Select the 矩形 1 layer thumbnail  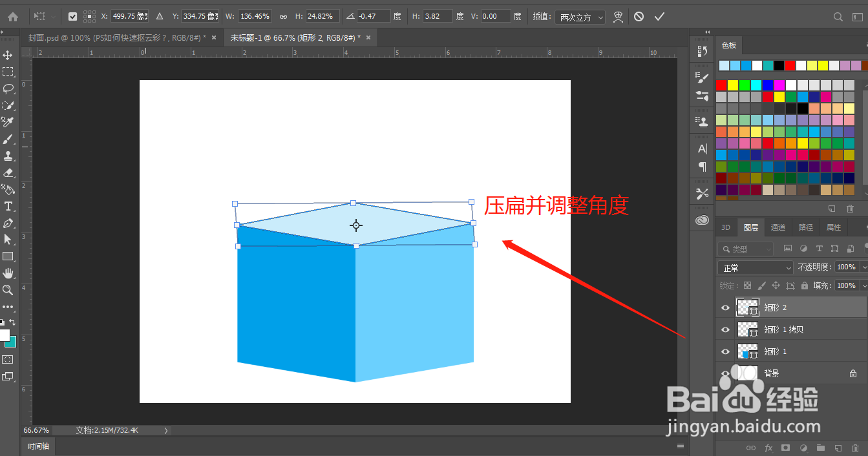click(x=748, y=352)
